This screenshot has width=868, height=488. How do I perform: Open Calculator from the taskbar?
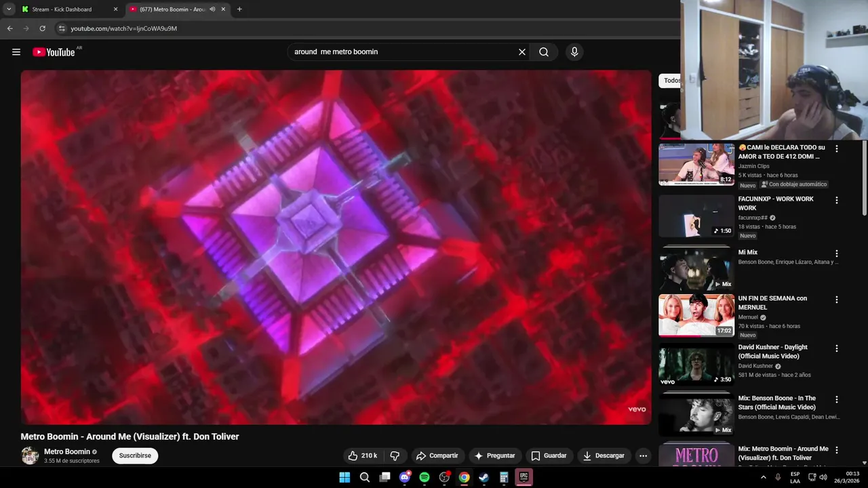[x=504, y=477]
